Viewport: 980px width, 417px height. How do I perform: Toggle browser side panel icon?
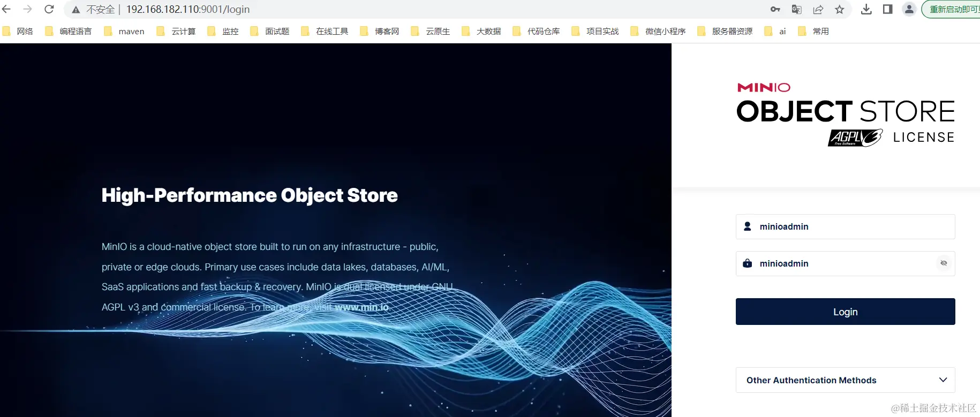click(887, 9)
